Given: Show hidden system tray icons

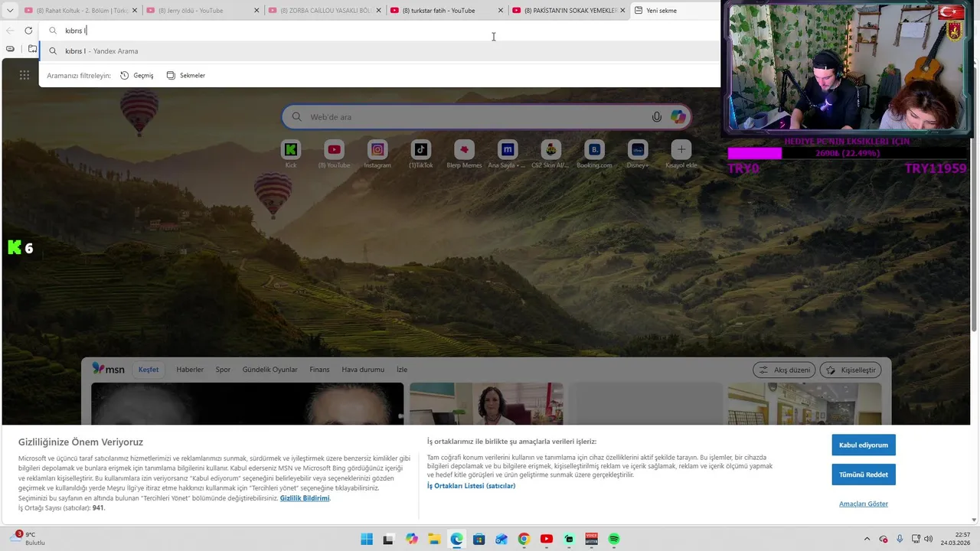Looking at the screenshot, I should pyautogui.click(x=867, y=539).
